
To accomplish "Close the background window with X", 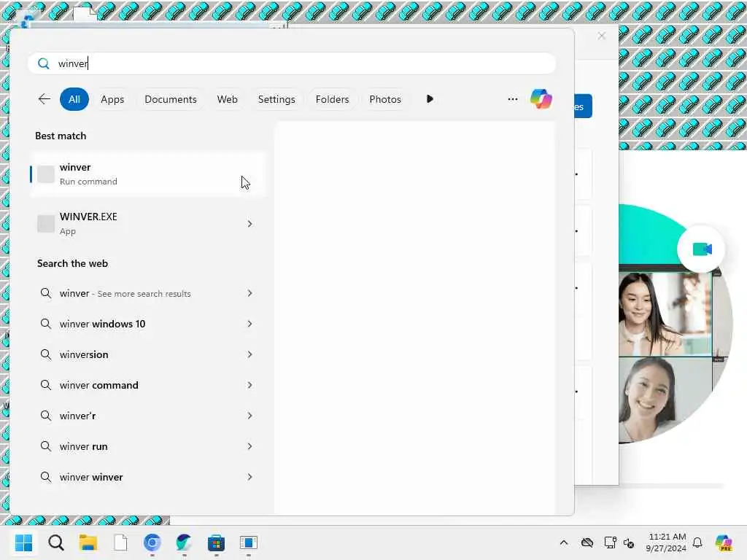I will (602, 36).
